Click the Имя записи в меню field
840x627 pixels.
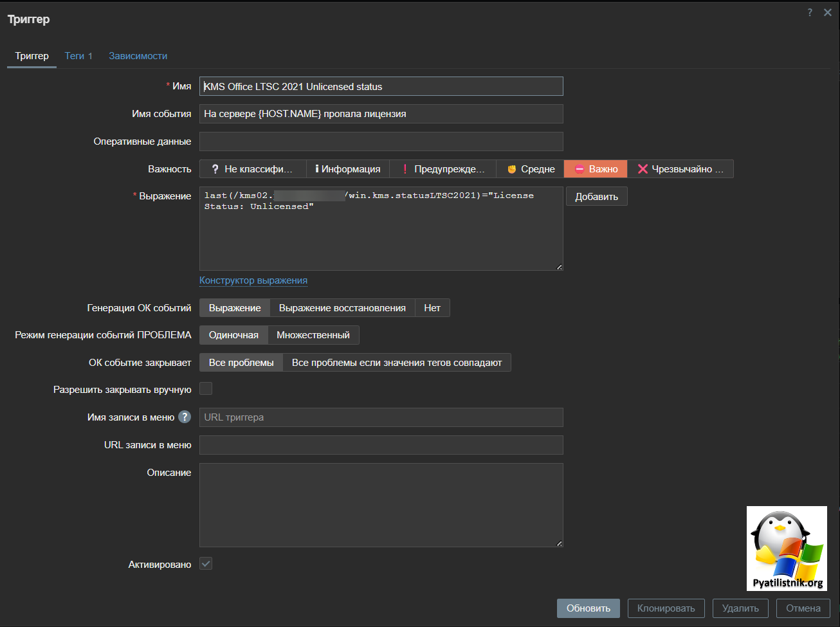(x=381, y=417)
